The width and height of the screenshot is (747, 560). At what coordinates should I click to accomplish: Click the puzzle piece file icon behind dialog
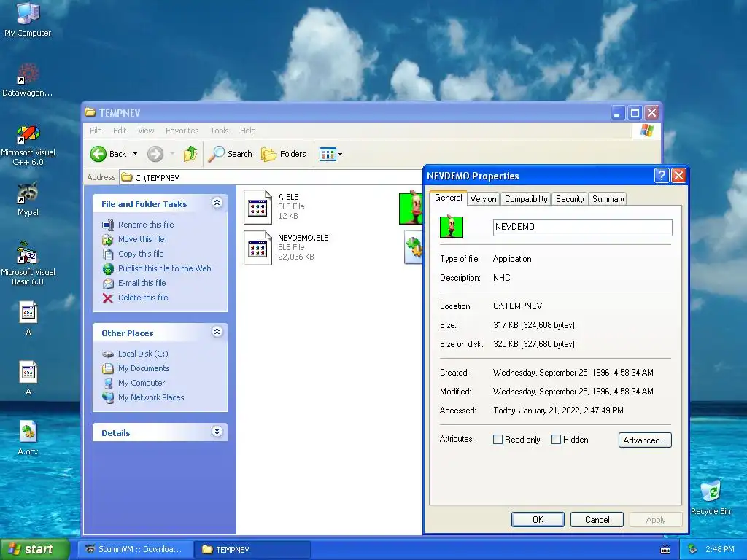[x=413, y=248]
